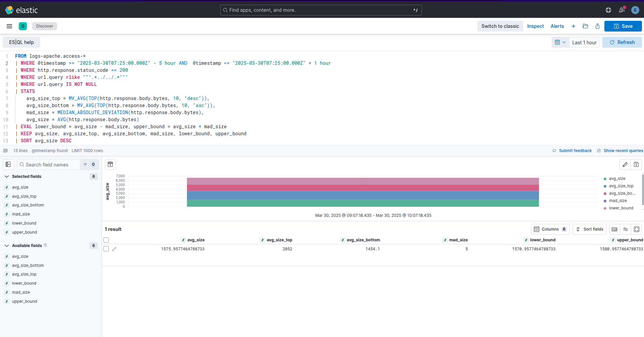Check the select all rows checkbox
This screenshot has height=337, width=644.
point(106,240)
